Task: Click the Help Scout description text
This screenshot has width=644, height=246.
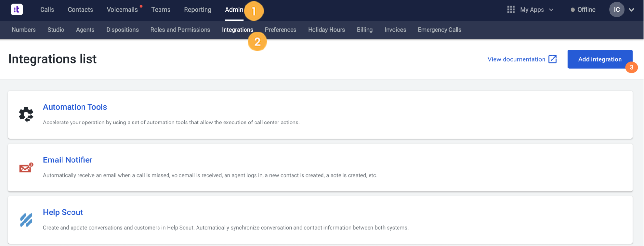Action: point(226,228)
